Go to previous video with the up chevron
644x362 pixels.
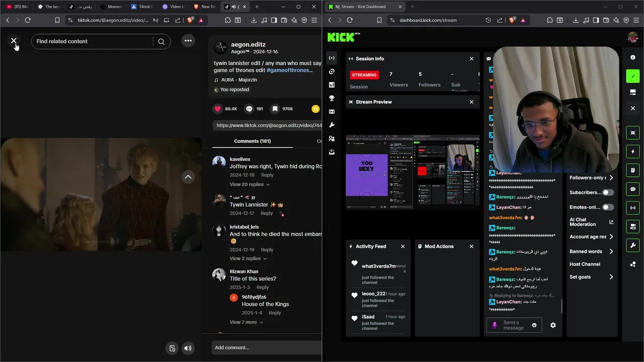pyautogui.click(x=188, y=177)
